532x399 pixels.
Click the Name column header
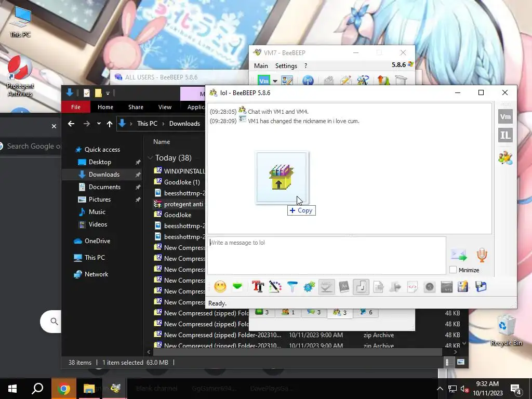[x=162, y=142]
